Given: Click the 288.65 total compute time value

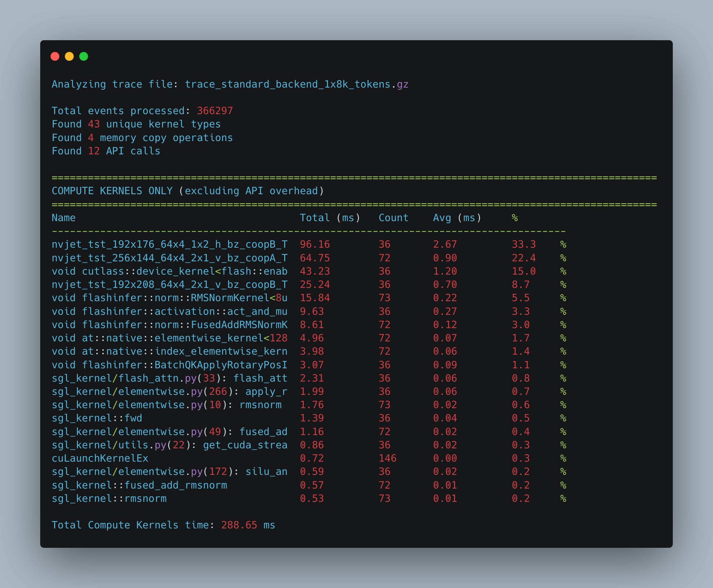Looking at the screenshot, I should [x=239, y=525].
